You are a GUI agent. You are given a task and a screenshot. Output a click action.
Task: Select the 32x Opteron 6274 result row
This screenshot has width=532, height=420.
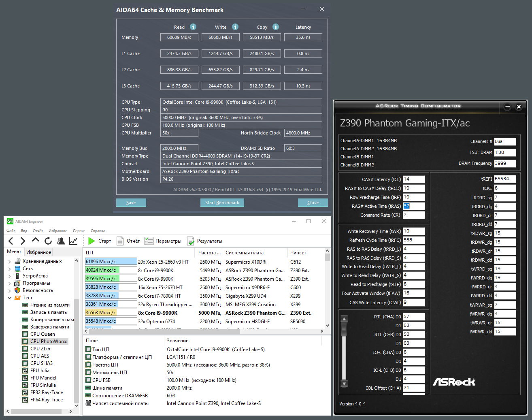click(204, 321)
